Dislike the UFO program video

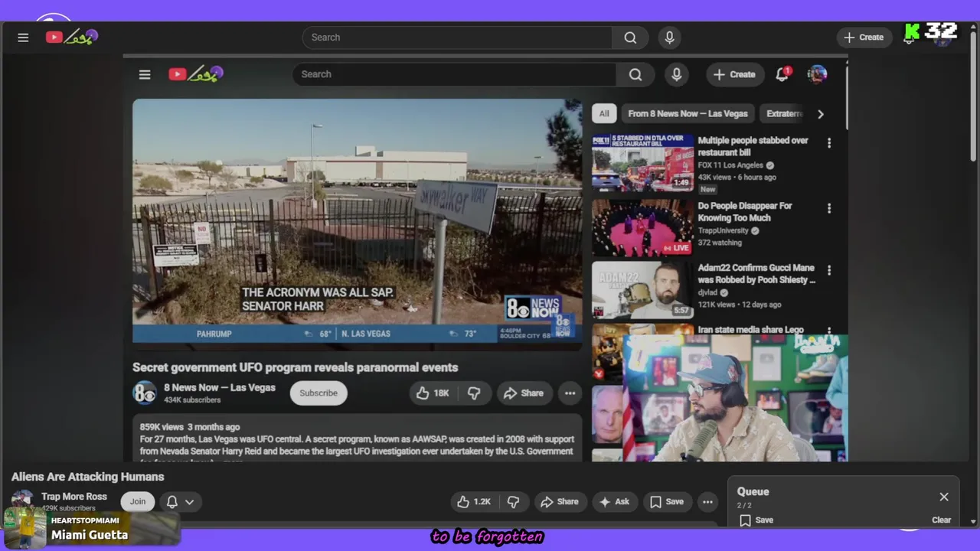click(x=474, y=393)
